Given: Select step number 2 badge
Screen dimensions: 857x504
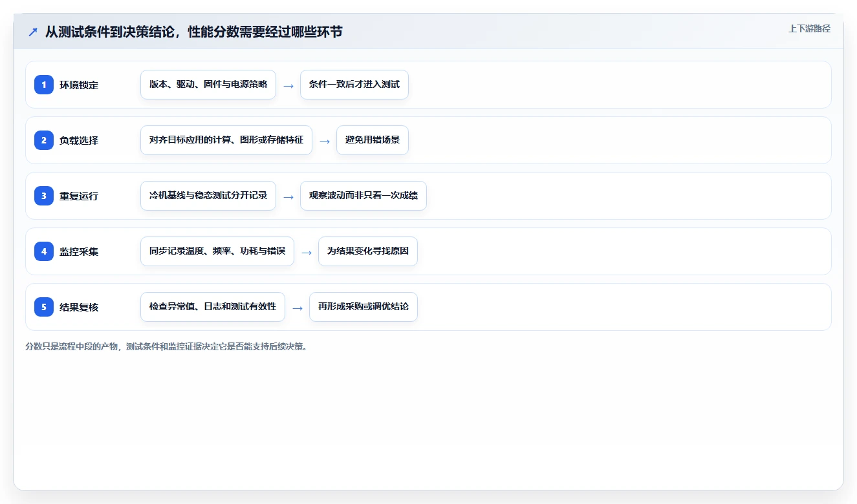Looking at the screenshot, I should (x=44, y=140).
